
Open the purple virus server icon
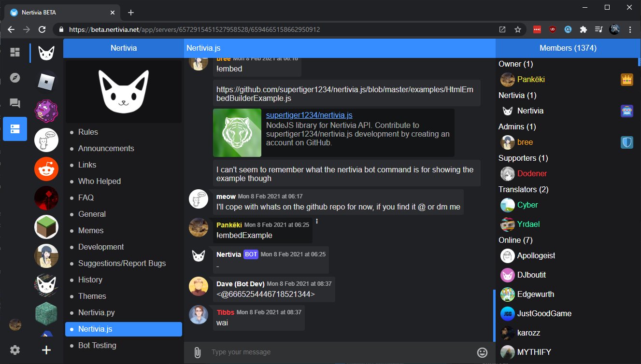46,111
